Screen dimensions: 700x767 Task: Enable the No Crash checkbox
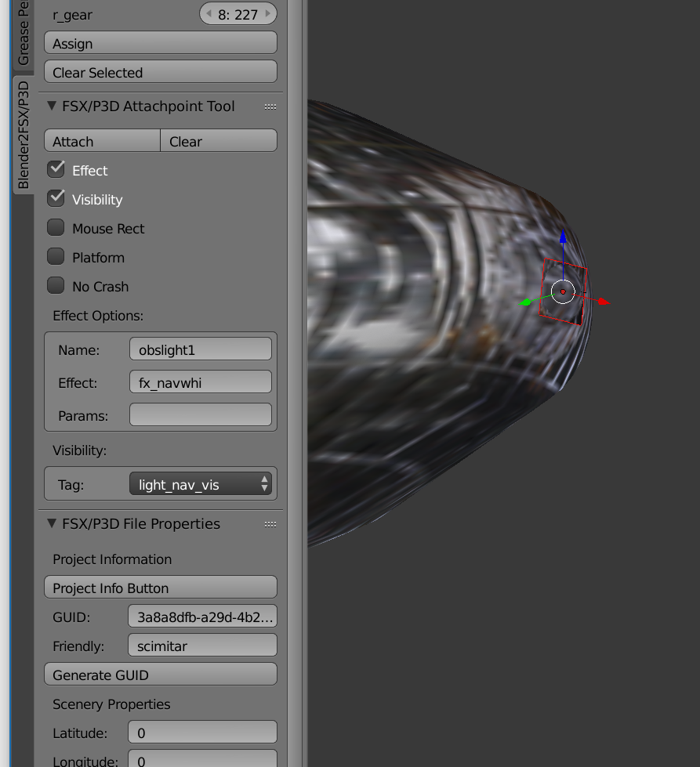[x=56, y=286]
